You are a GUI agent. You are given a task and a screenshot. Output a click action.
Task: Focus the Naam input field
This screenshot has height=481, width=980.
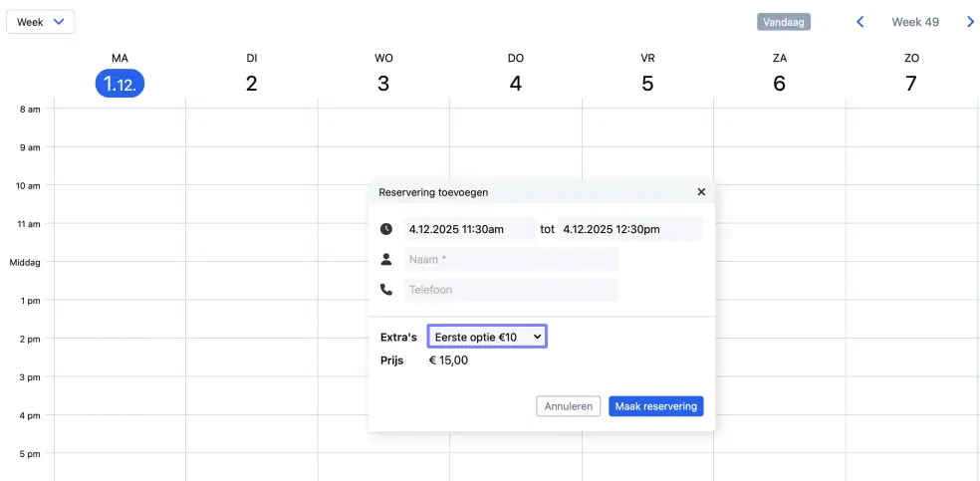[511, 260]
